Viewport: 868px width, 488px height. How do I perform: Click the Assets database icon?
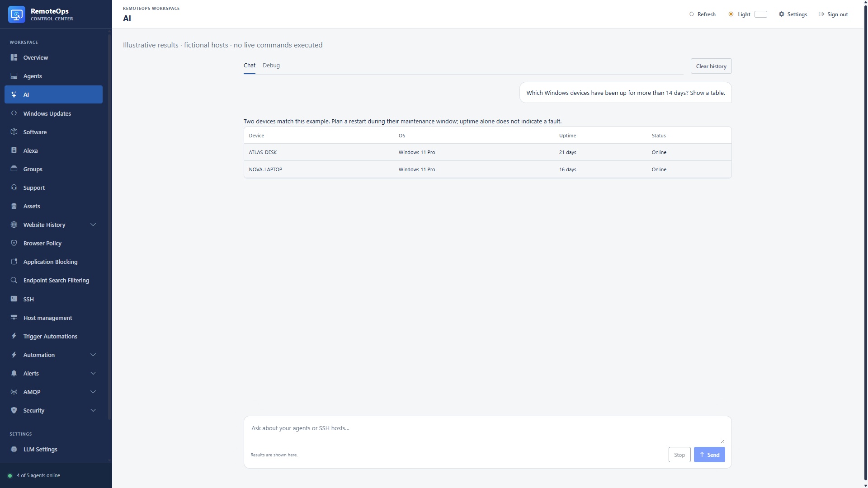click(x=14, y=206)
